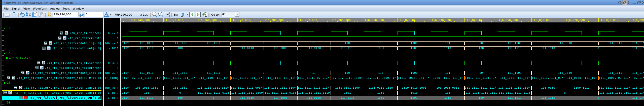Select i_rrc_filter/filter_sum[22:0] signal

63,88
